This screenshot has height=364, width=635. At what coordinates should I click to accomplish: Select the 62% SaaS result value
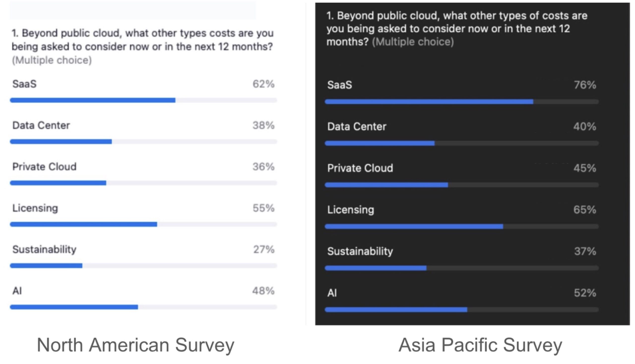point(263,84)
